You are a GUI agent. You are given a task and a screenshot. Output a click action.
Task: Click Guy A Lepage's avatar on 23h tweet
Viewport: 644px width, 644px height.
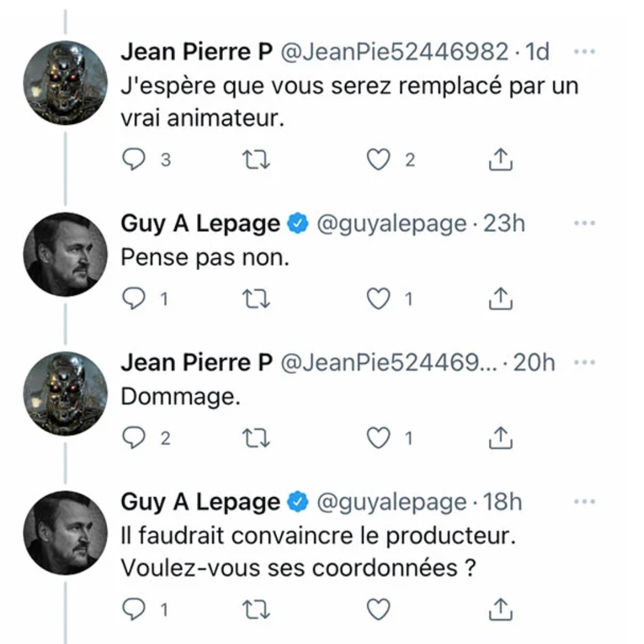65,255
